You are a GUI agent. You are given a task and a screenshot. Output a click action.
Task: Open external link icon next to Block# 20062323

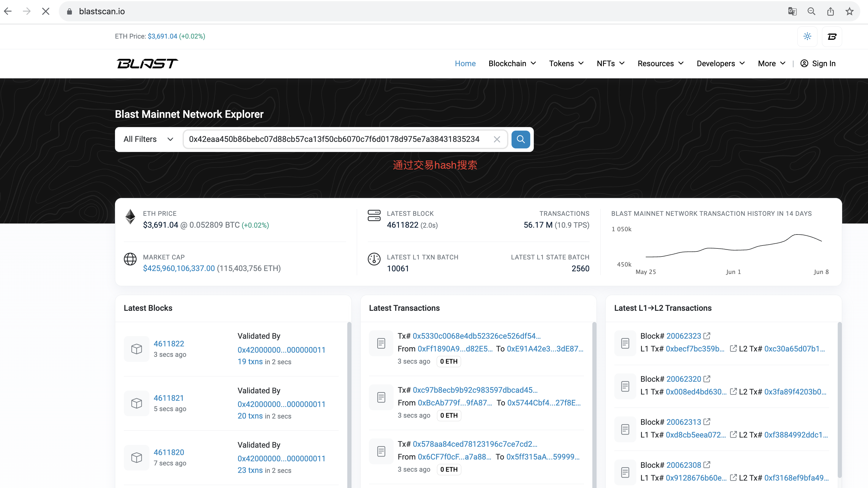click(x=707, y=336)
